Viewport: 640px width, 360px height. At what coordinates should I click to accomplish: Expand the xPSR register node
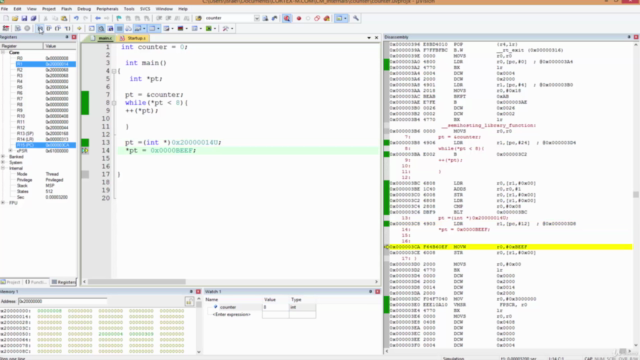(11, 151)
